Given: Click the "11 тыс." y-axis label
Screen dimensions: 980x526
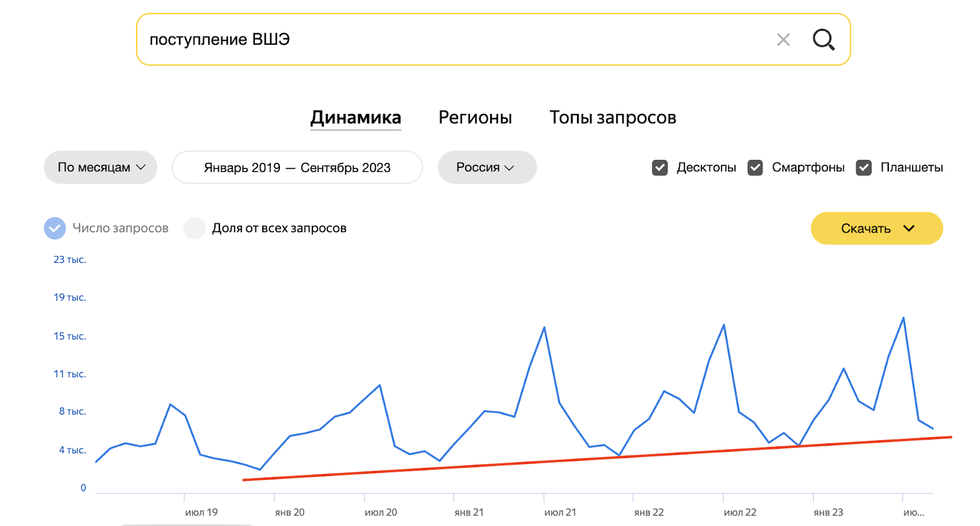Looking at the screenshot, I should coord(70,374).
